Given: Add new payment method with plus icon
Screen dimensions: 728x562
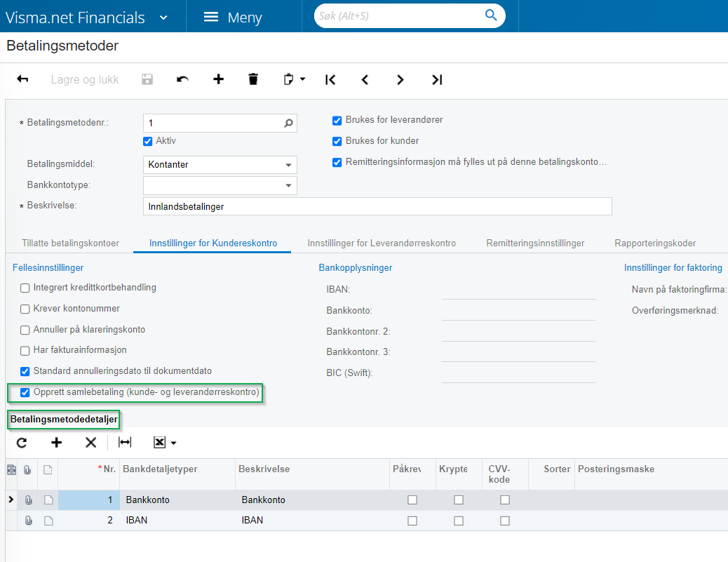Looking at the screenshot, I should pos(218,79).
